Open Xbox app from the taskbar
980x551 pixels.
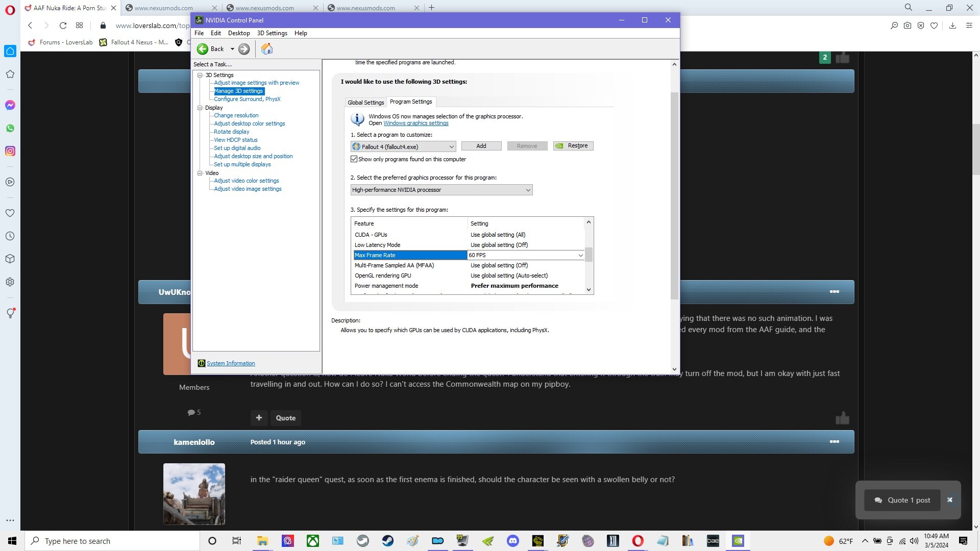313,541
